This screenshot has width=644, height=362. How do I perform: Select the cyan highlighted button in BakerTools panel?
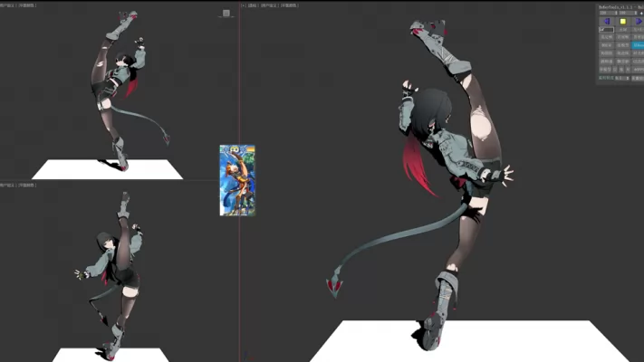tap(638, 45)
